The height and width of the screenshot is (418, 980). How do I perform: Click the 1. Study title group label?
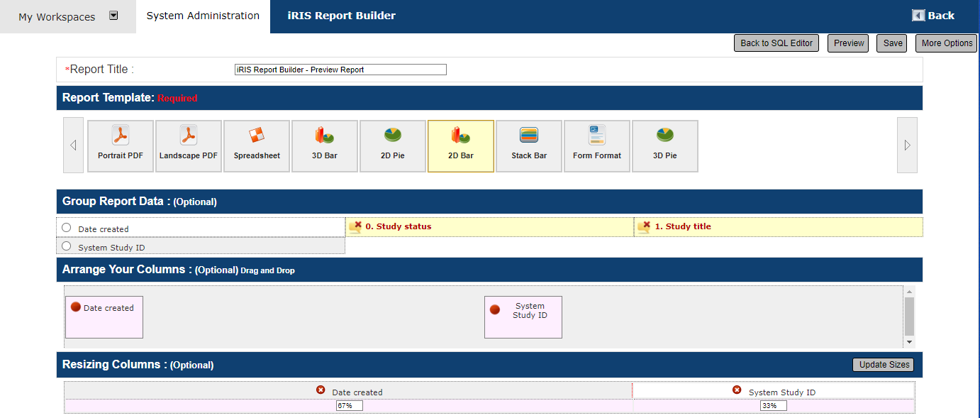[683, 226]
